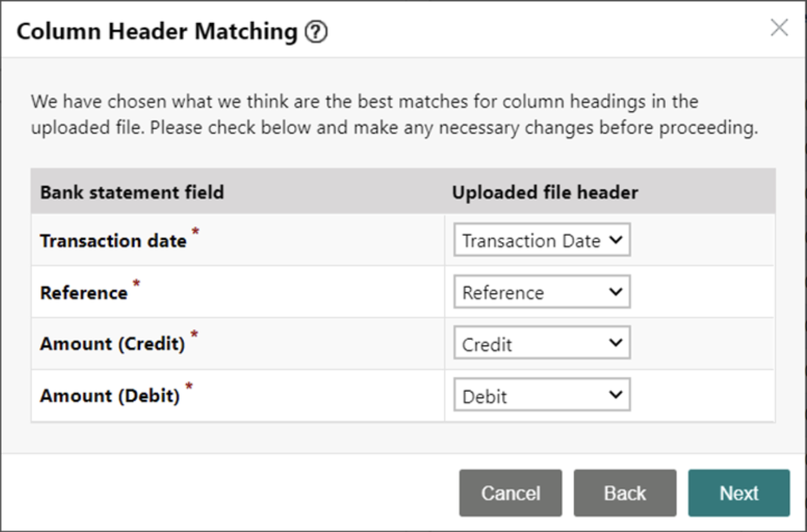Open the help question mark icon
Image resolution: width=807 pixels, height=532 pixels.
point(316,32)
